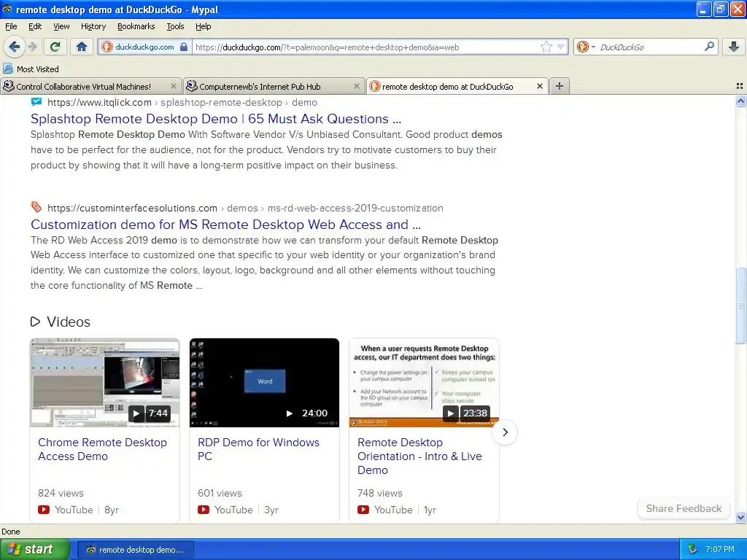Open the Tools menu
The height and width of the screenshot is (560, 747).
point(175,26)
